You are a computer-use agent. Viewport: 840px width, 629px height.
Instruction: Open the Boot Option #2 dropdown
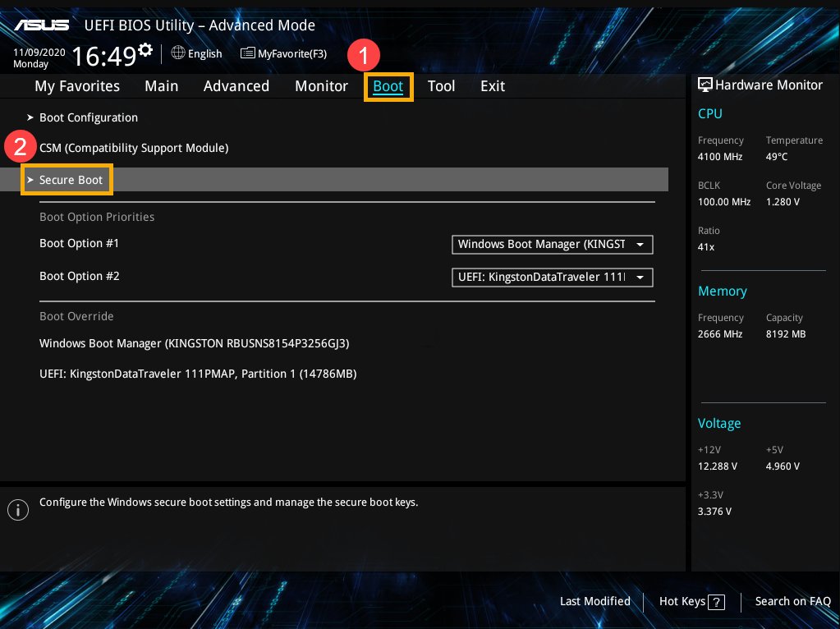tap(552, 277)
